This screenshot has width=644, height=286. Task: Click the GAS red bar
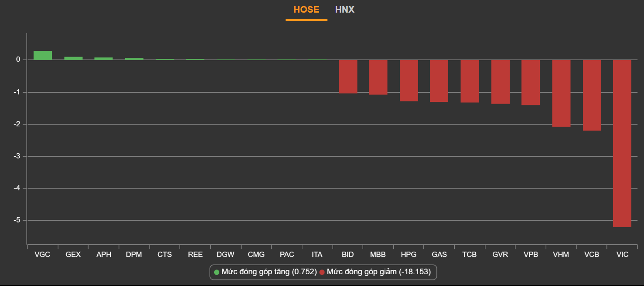pos(439,81)
